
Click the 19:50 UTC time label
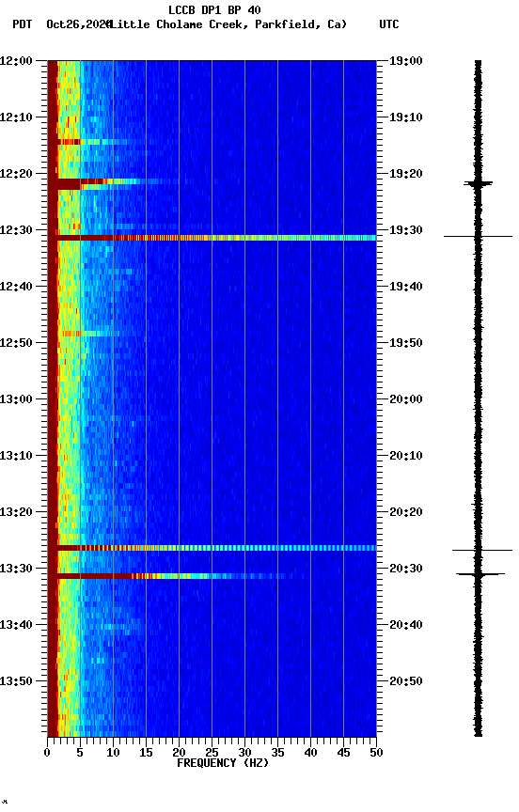(406, 343)
